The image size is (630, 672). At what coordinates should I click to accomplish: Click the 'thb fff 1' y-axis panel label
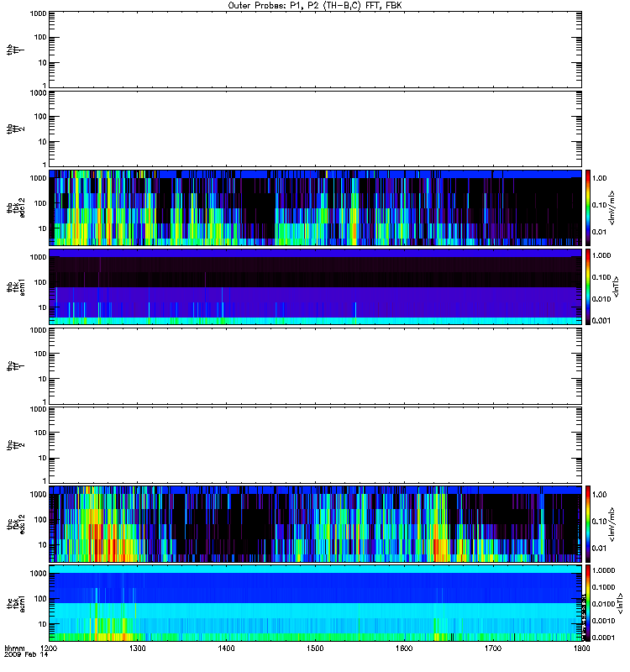tap(15, 50)
